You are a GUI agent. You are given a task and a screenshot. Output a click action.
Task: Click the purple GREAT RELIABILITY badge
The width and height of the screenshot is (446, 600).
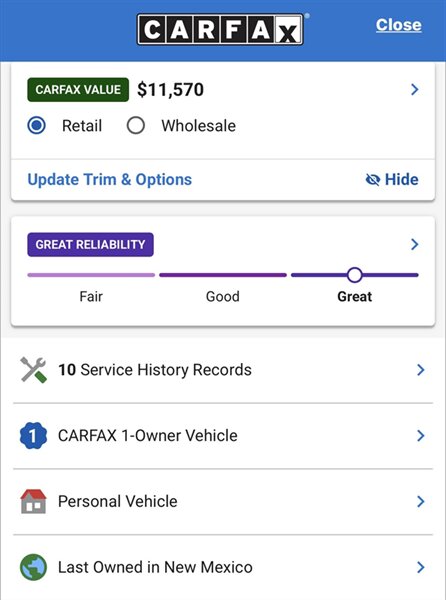click(90, 245)
